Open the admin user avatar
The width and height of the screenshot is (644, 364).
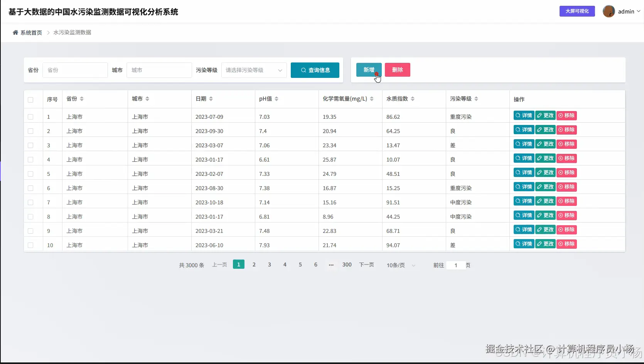pyautogui.click(x=609, y=11)
